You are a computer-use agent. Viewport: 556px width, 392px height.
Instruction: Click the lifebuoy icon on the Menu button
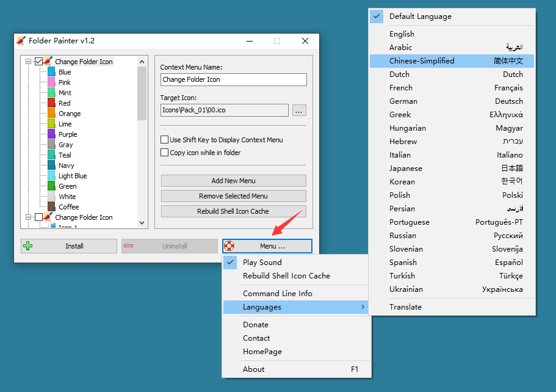tap(230, 246)
